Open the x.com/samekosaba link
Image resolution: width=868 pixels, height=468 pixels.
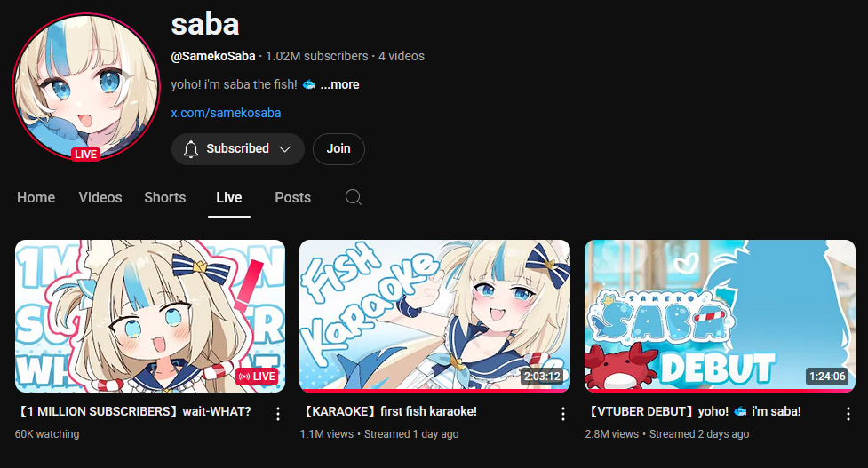[226, 113]
